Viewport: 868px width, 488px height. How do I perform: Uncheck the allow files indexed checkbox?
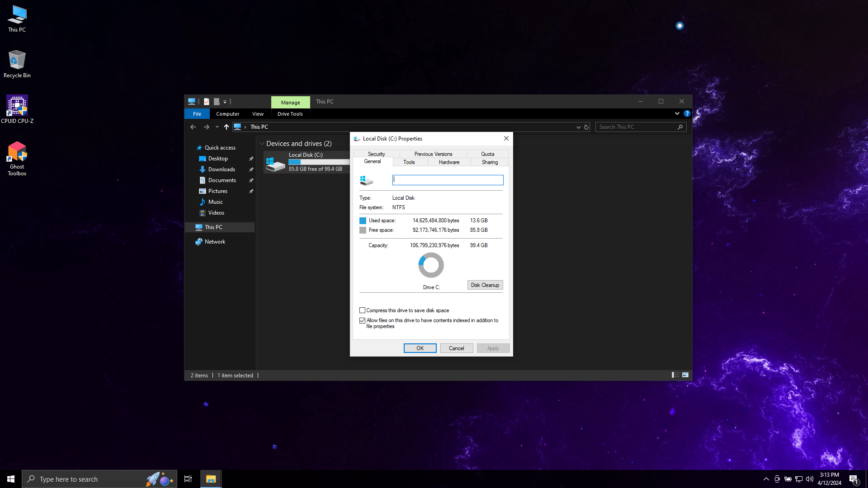(362, 320)
